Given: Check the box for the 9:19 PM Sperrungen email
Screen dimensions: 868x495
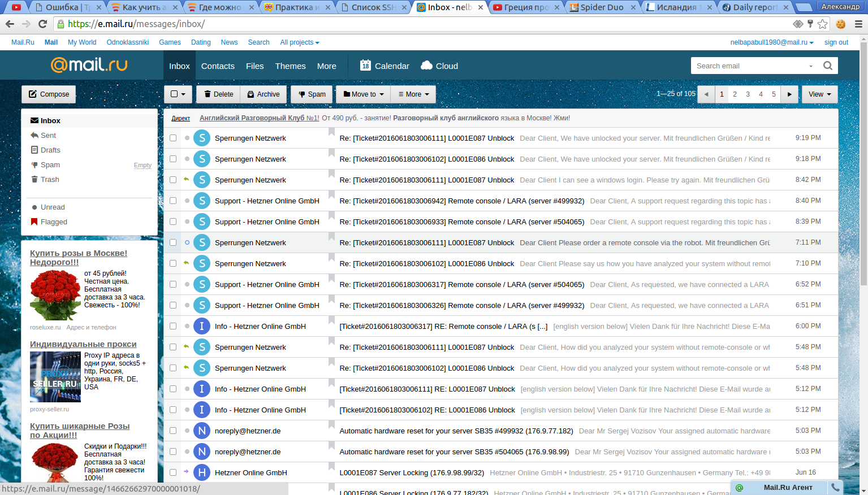Looking at the screenshot, I should (173, 138).
